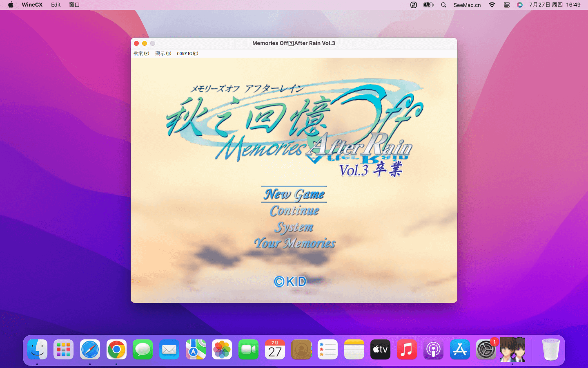Open the System option in game menu

tap(294, 227)
